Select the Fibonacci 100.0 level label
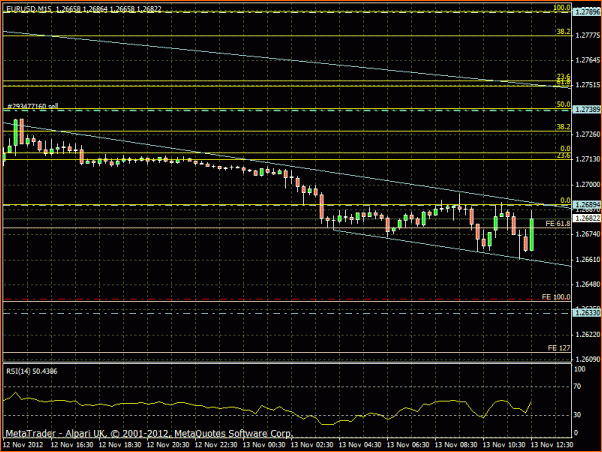This screenshot has width=602, height=452. coord(561,8)
